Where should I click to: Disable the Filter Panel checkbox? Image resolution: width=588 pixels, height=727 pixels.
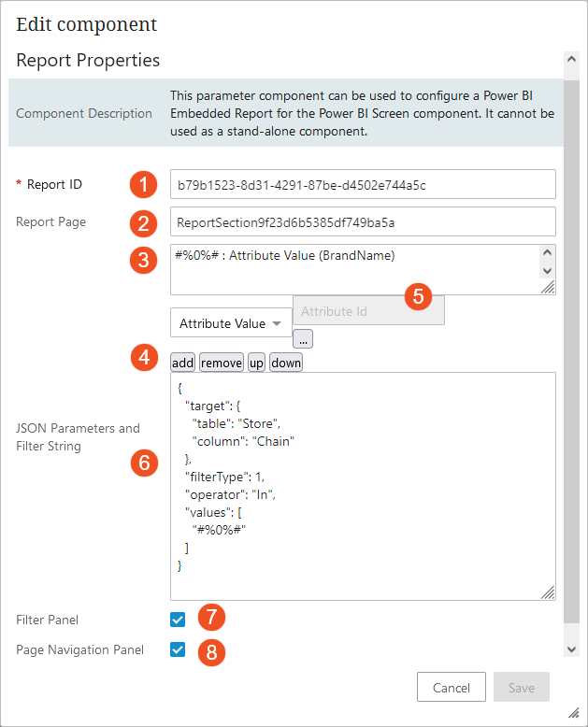click(178, 620)
